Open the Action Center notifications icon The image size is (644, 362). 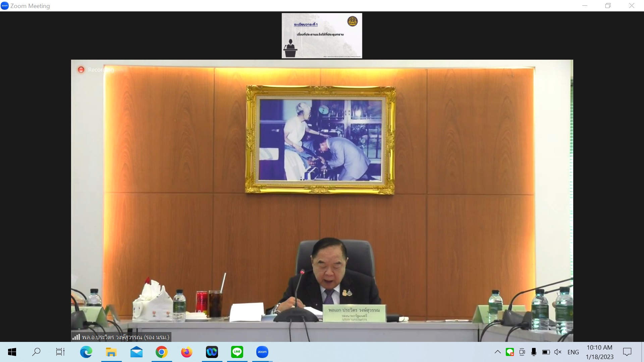[x=627, y=352]
